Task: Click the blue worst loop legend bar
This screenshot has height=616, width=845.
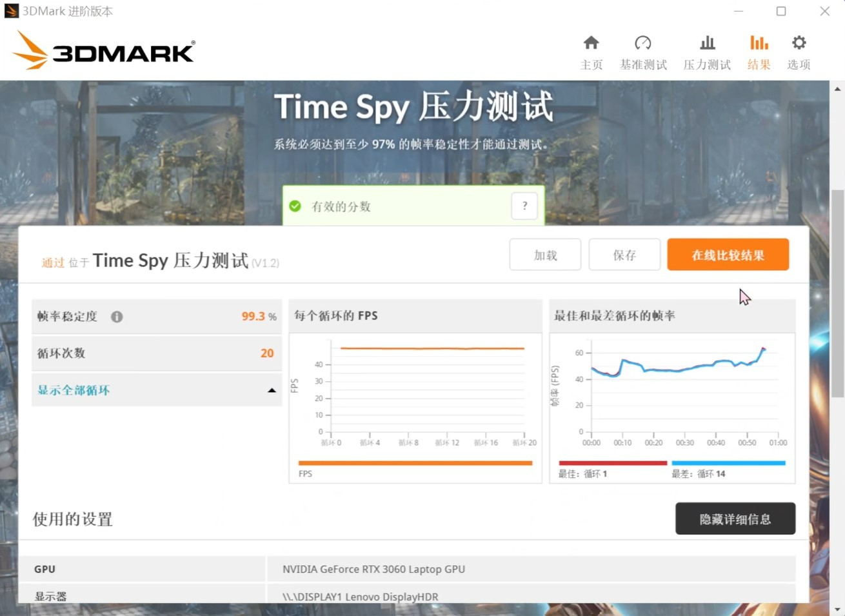Action: click(728, 462)
